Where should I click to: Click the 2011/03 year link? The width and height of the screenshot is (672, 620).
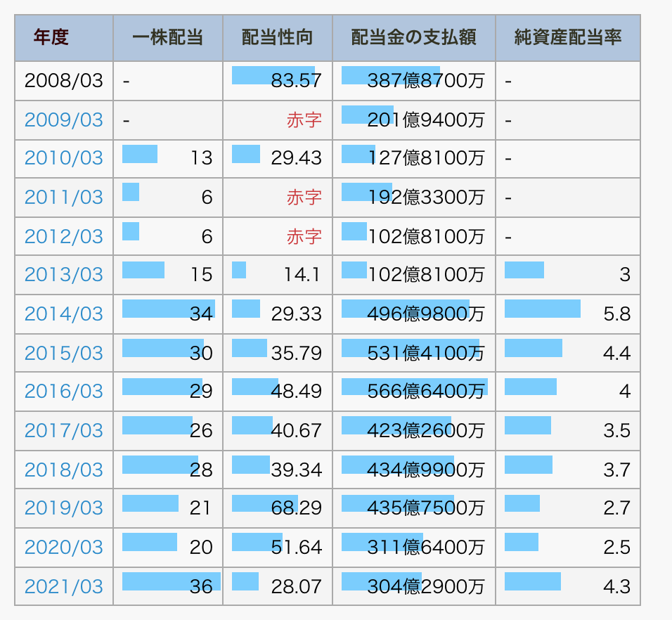pyautogui.click(x=63, y=198)
